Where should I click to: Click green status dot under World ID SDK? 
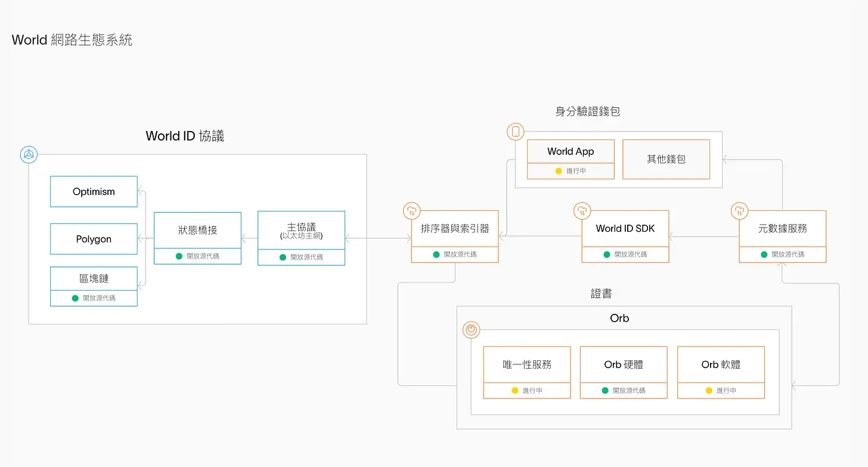(x=607, y=254)
